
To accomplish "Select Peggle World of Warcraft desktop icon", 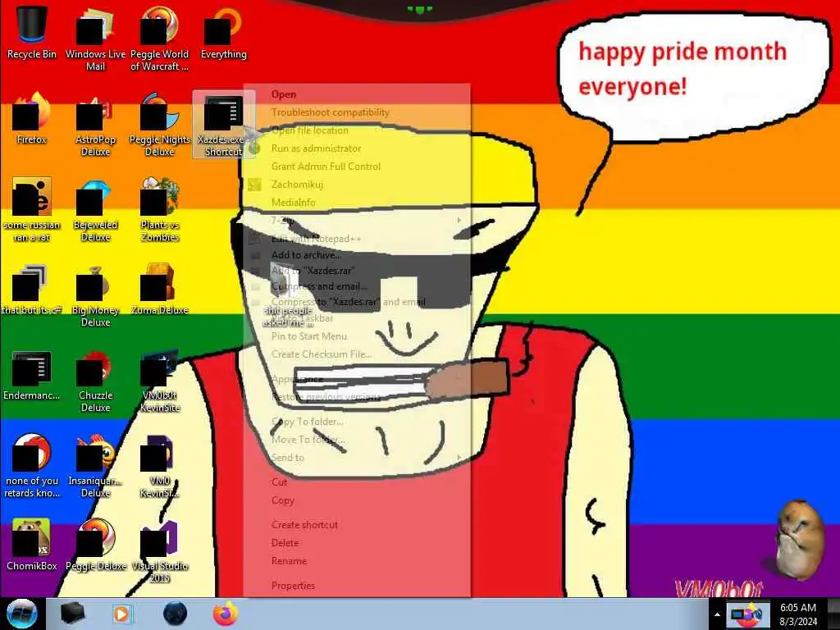I will coord(160,38).
